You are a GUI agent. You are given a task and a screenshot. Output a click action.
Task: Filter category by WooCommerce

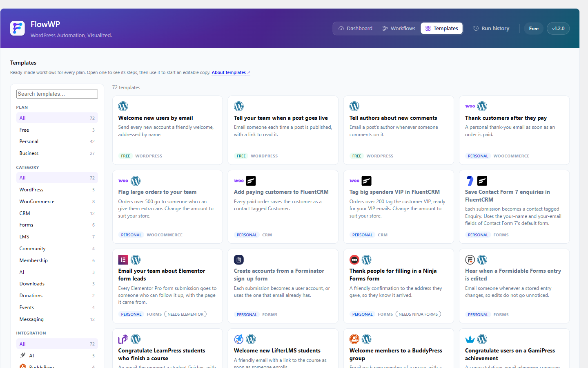coord(57,202)
